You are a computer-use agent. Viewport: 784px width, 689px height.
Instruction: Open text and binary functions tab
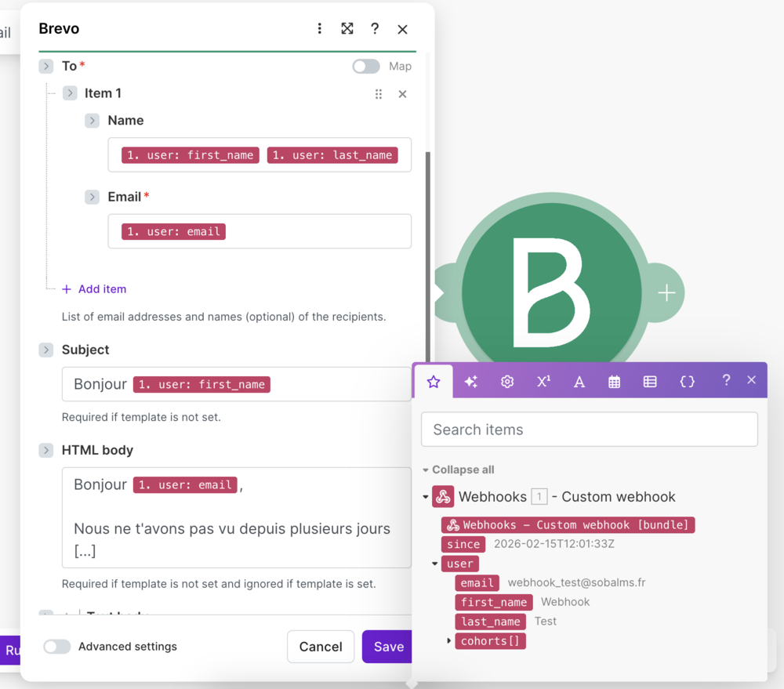pyautogui.click(x=579, y=382)
